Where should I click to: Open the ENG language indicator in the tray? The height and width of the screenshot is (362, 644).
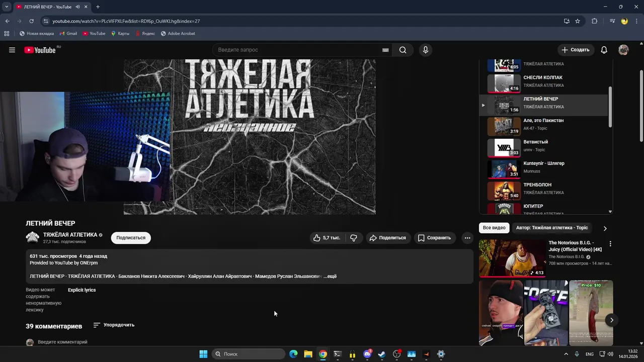[x=590, y=354]
